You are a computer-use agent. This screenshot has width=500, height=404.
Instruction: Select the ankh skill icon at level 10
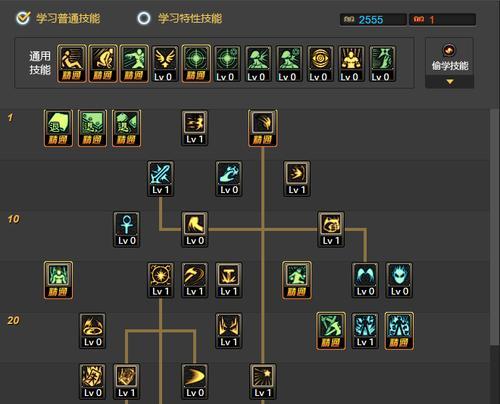pyautogui.click(x=127, y=229)
